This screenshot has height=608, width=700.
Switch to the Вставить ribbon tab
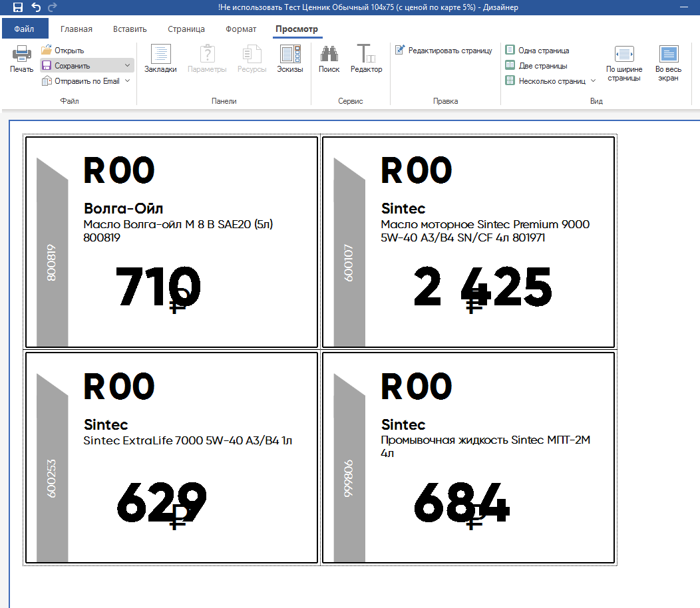coord(130,29)
